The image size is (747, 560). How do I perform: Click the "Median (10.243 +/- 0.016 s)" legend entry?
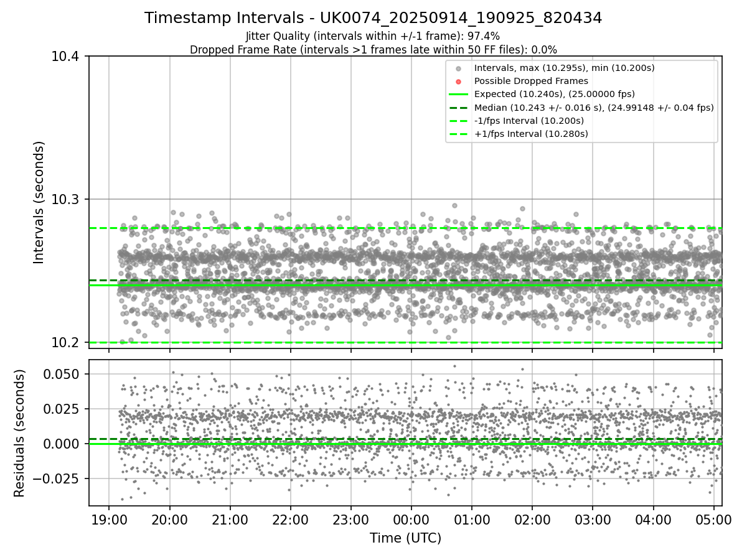[x=593, y=108]
